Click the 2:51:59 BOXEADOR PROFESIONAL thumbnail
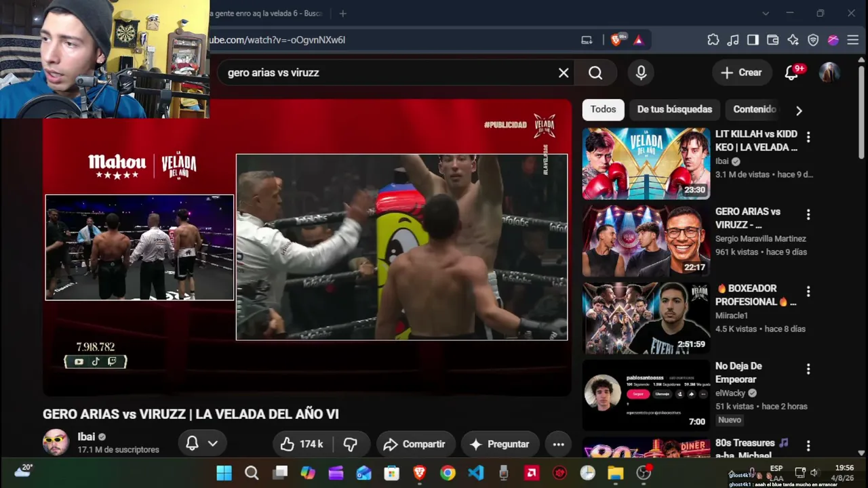Screen dimensions: 868x488 pyautogui.click(x=646, y=318)
